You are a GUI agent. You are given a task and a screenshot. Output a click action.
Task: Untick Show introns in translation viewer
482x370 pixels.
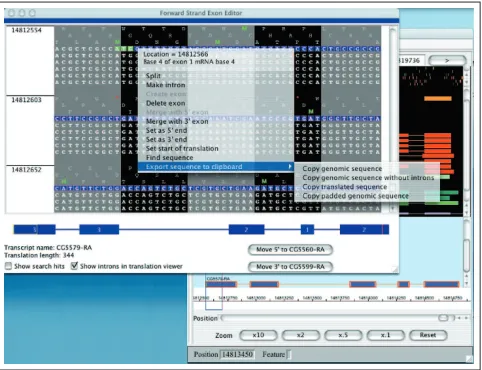(x=74, y=266)
